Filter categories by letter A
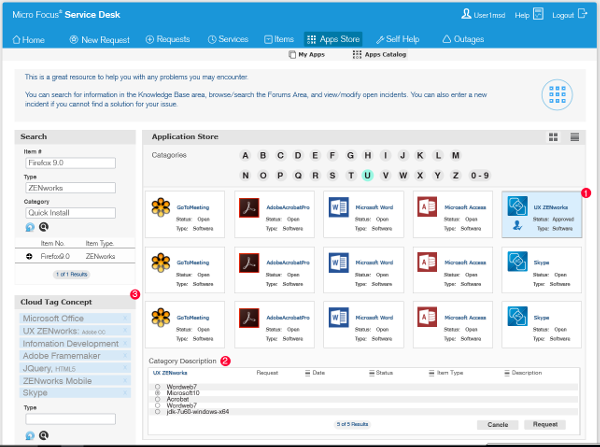This screenshot has height=447, width=600. [245, 155]
